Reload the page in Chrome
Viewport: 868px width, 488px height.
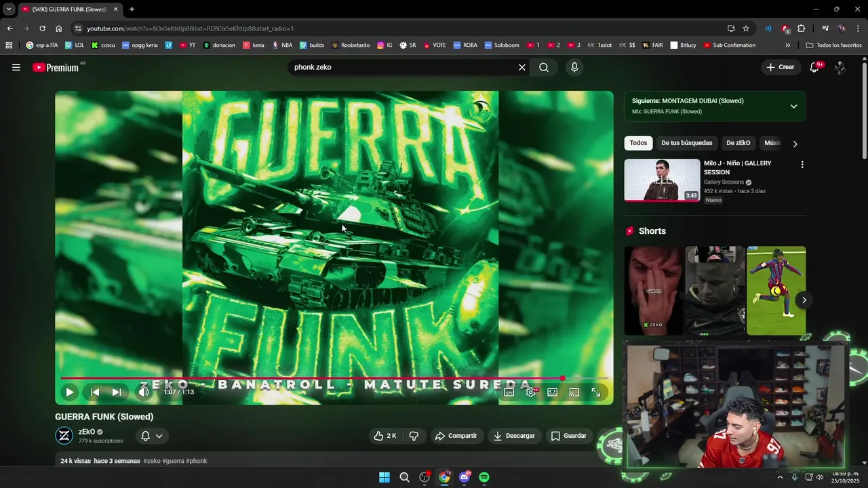point(42,28)
